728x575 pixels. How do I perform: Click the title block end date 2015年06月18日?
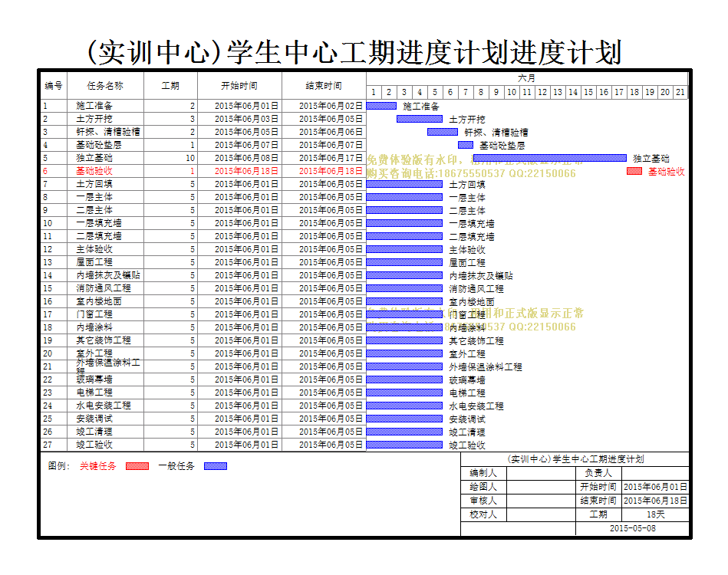(656, 501)
